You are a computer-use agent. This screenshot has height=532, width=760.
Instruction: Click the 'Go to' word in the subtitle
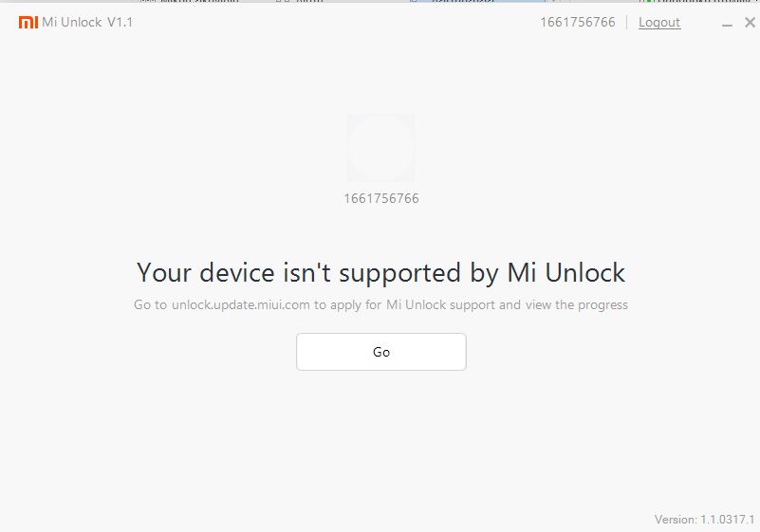(x=150, y=304)
